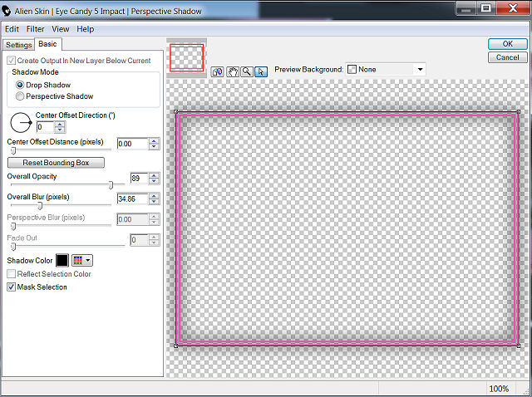Increase Overall Blur spinner value
Screen dimensions: 532x397
pos(154,196)
